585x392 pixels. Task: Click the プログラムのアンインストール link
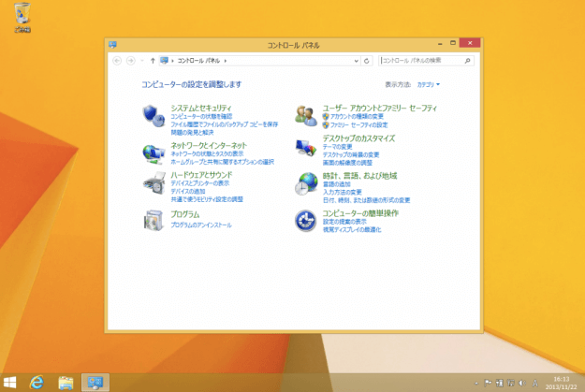200,225
